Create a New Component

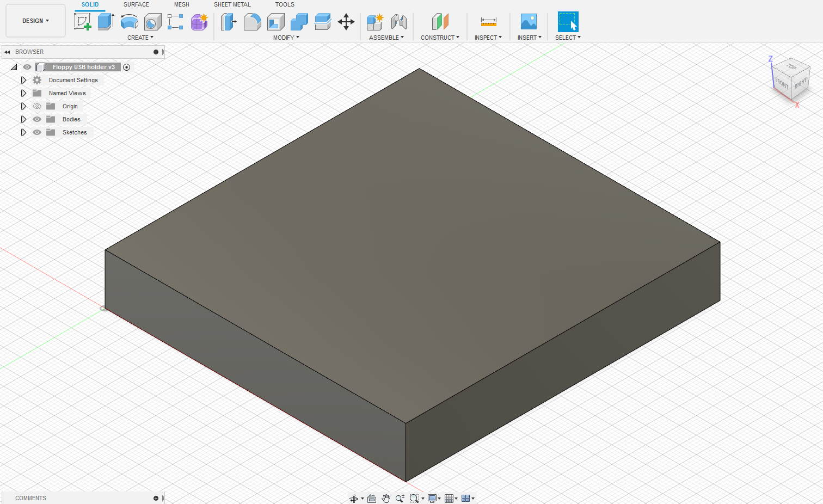375,22
